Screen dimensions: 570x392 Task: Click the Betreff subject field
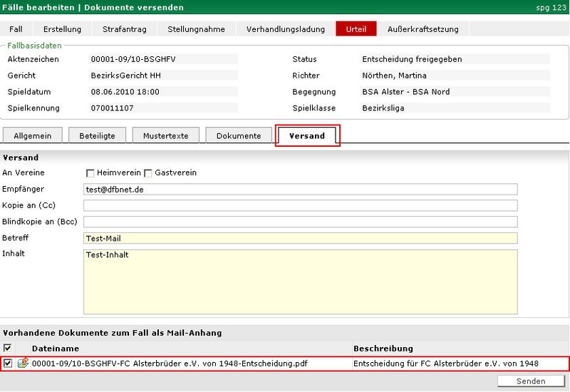[x=300, y=238]
